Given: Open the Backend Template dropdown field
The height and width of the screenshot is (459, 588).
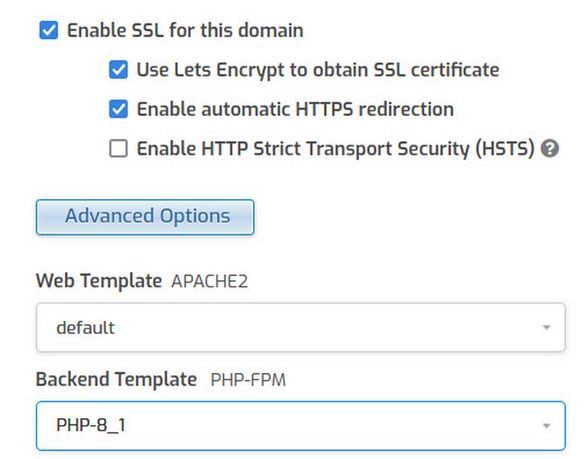Looking at the screenshot, I should [301, 426].
